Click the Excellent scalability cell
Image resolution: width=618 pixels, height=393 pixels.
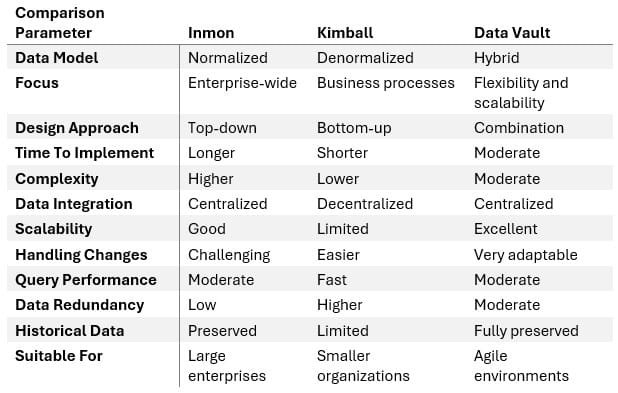[x=506, y=229]
